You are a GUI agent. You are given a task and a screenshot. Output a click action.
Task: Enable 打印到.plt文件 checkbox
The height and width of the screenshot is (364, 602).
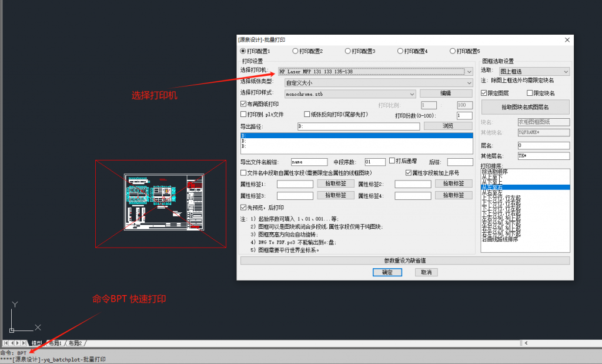coord(244,114)
